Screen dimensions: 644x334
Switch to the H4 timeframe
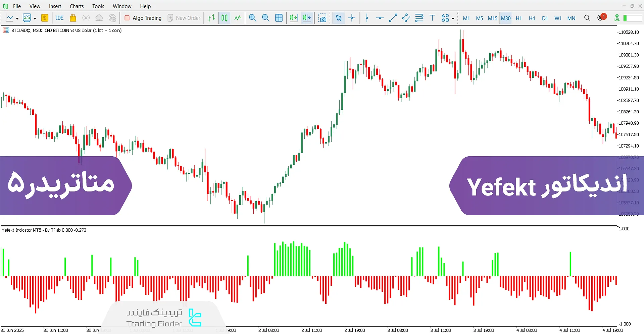pyautogui.click(x=532, y=18)
